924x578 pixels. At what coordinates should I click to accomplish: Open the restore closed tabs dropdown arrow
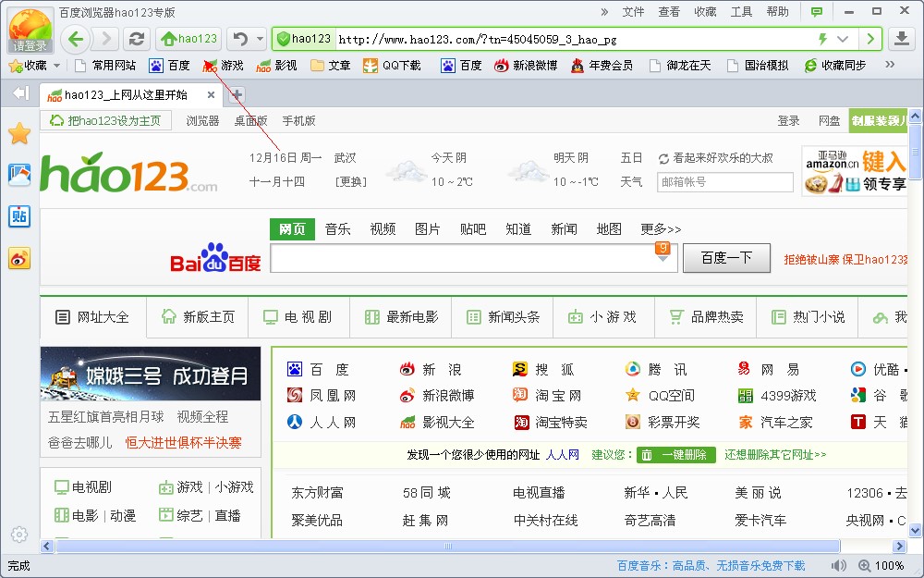(260, 39)
